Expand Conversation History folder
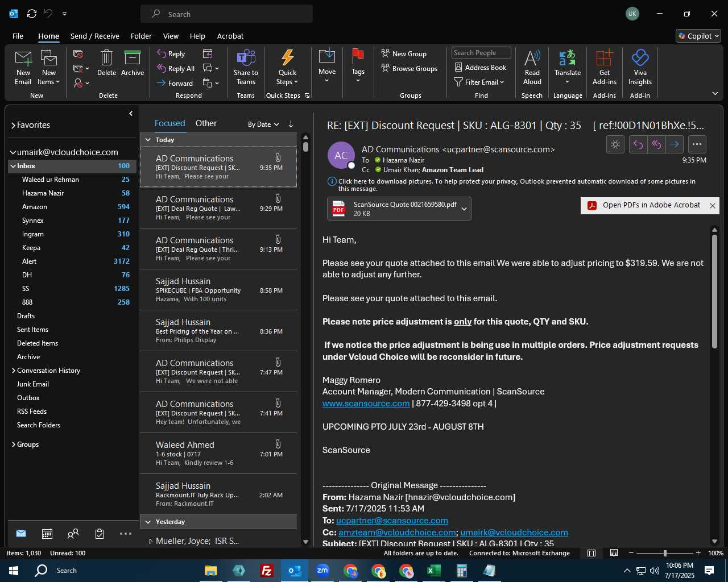728x582 pixels. pos(14,371)
